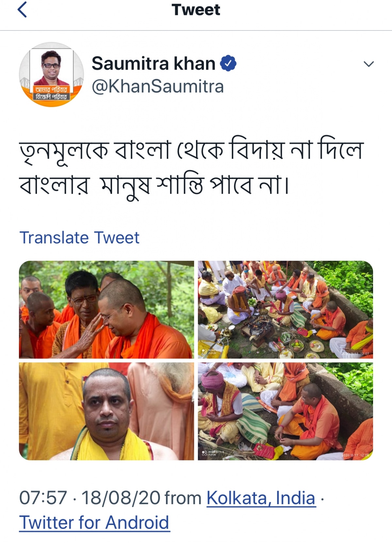Viewport: 392px width, 543px height.
Task: Click the Twitter for Android link
Action: click(x=94, y=522)
